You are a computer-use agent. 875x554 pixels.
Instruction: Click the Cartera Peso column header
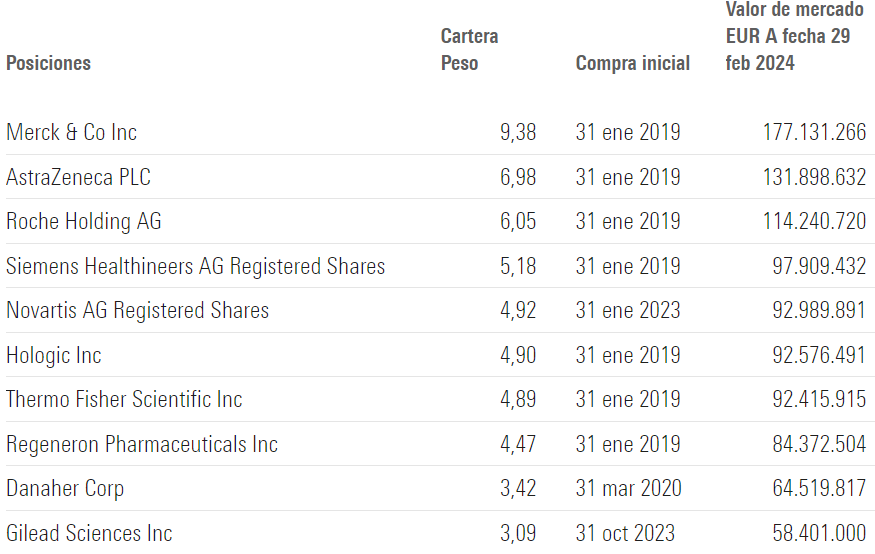(x=469, y=50)
